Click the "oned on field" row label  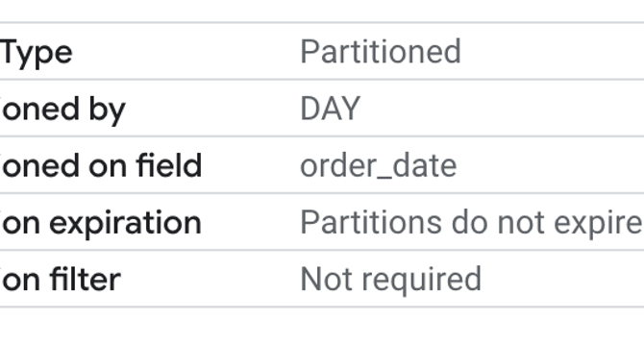coord(101,165)
